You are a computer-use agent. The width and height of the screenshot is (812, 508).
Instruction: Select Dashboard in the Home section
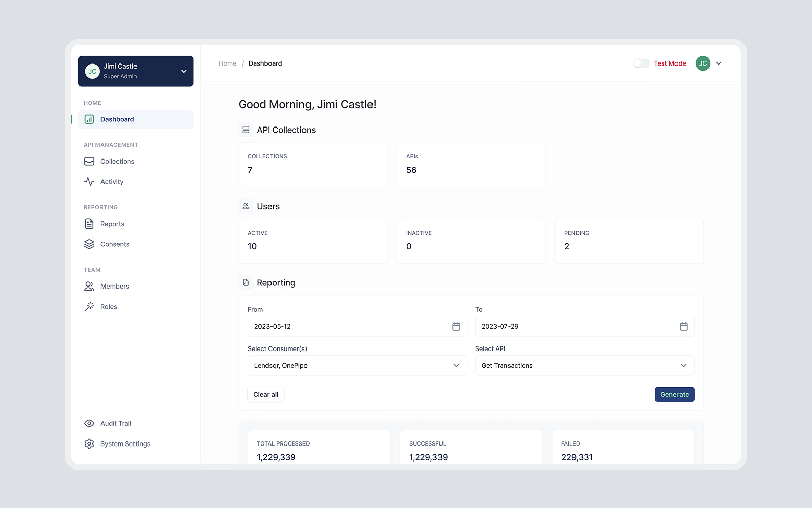click(117, 119)
